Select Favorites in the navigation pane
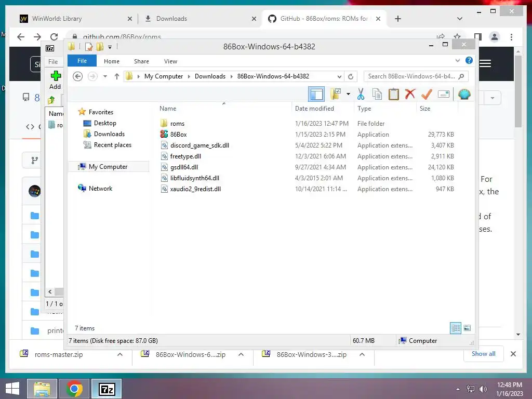 click(x=101, y=112)
